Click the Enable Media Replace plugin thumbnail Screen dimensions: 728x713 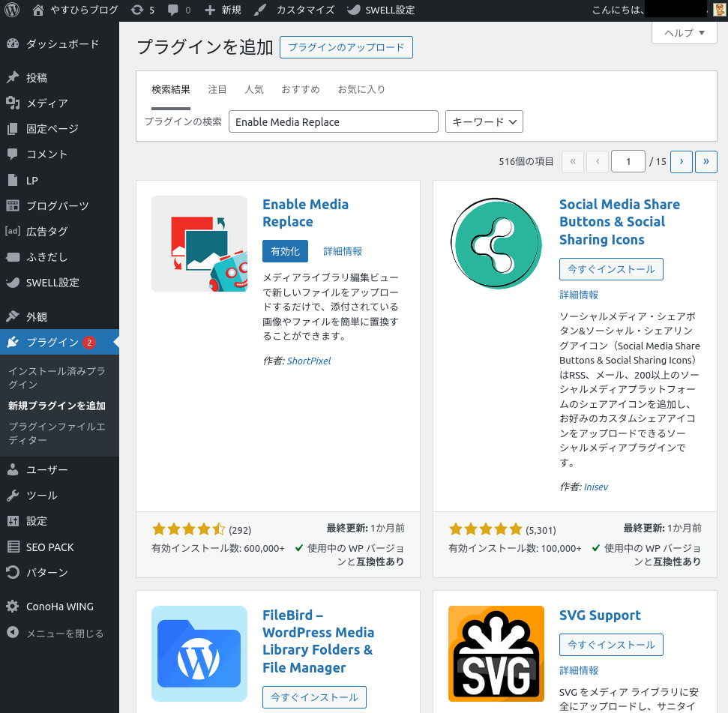(199, 244)
